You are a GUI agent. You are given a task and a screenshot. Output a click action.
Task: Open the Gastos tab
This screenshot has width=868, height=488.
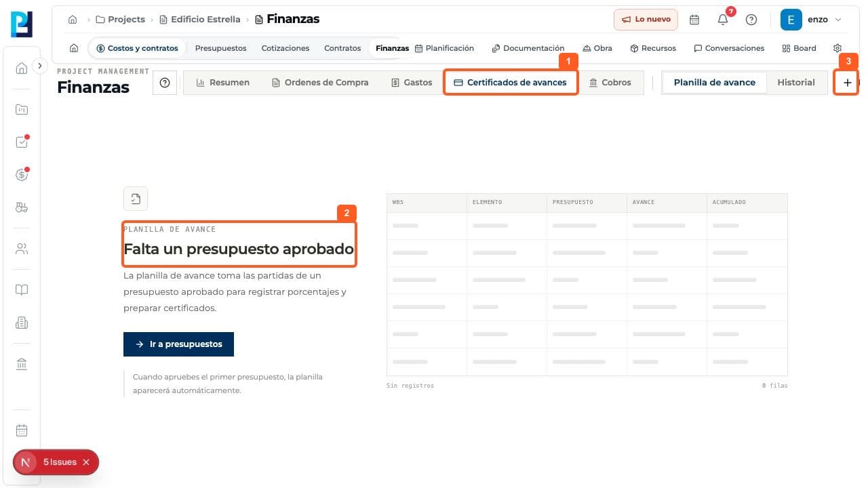click(412, 83)
